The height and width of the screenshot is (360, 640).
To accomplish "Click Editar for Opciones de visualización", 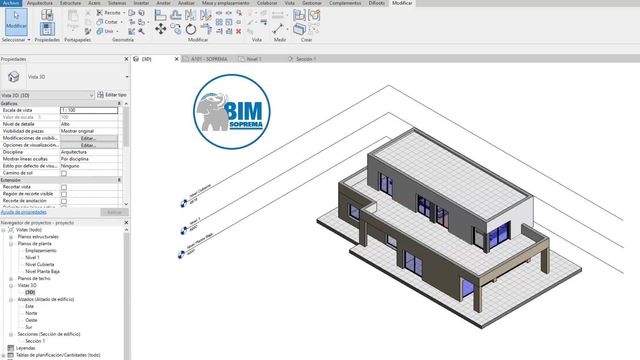I will 89,145.
